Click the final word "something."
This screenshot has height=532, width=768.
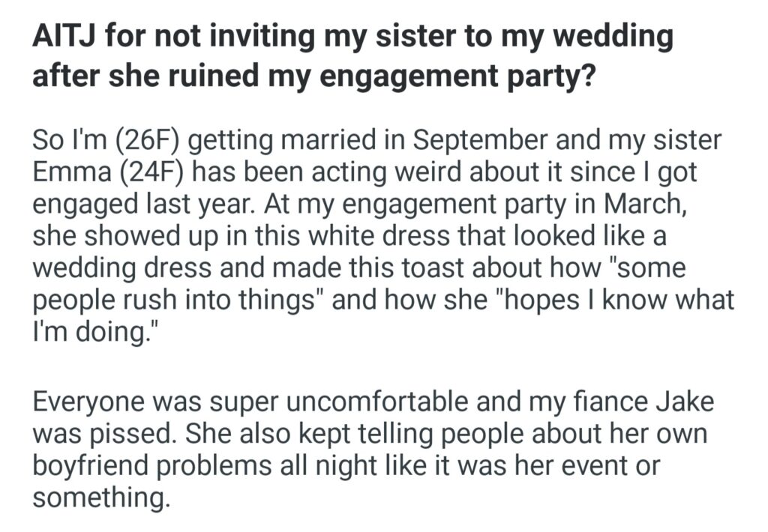point(97,498)
